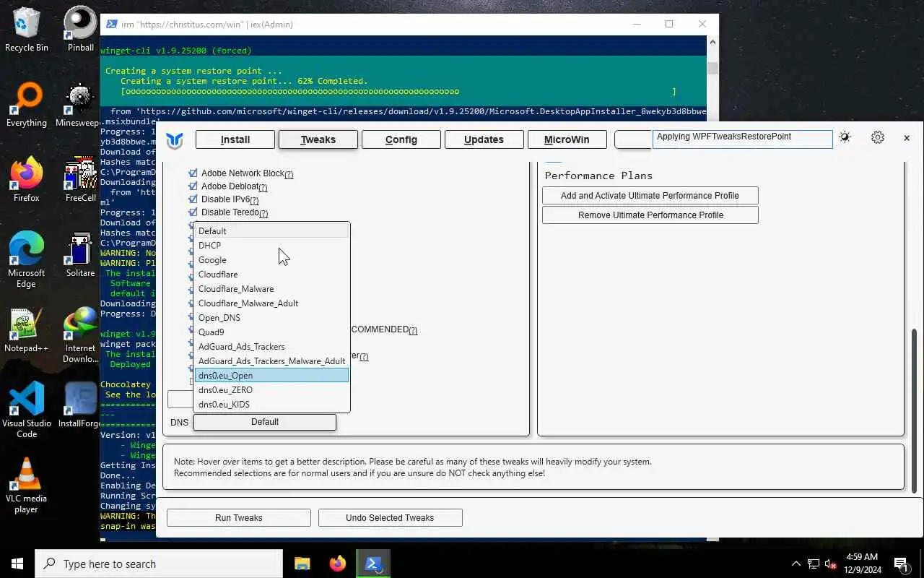Toggle the light/dark theme sun icon

pos(845,137)
